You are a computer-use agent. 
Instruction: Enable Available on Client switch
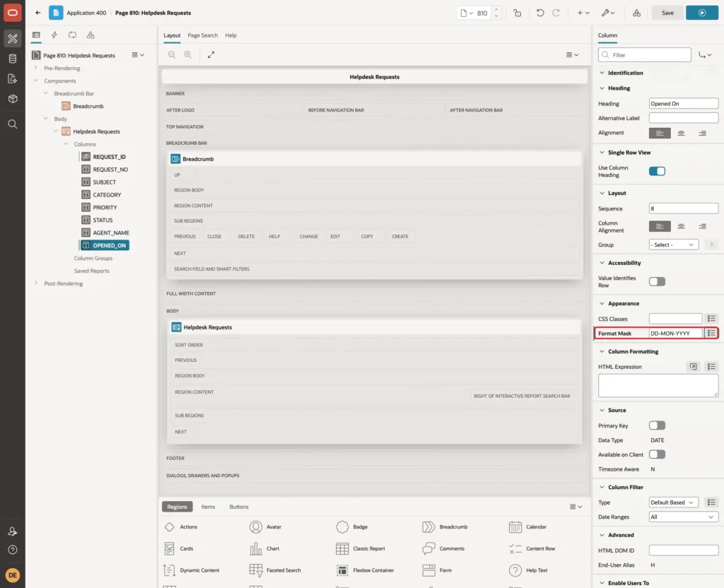657,454
